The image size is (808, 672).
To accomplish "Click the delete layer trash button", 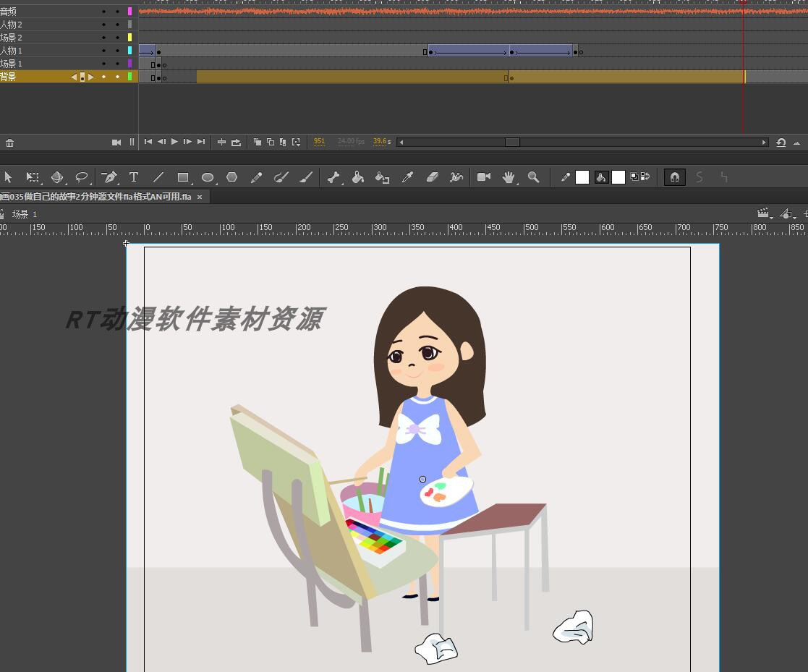I will click(x=10, y=142).
